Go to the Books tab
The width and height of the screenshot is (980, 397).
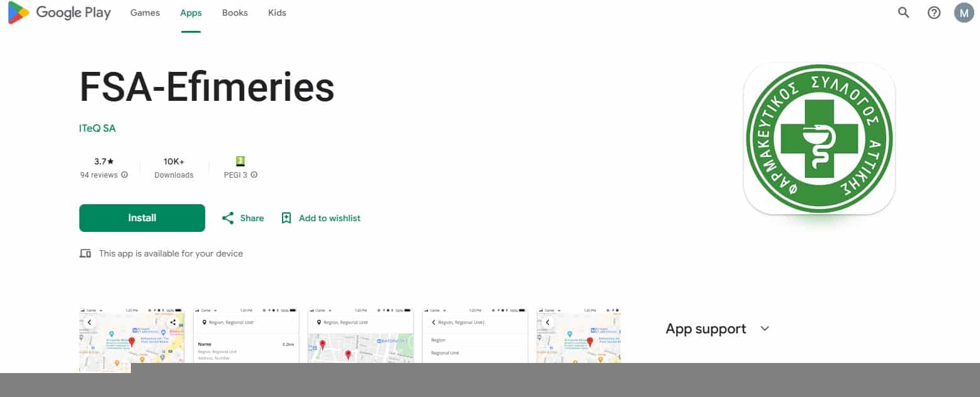(235, 13)
